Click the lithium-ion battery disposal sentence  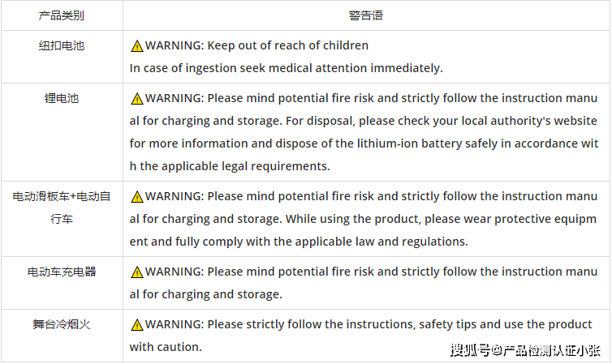[364, 143]
